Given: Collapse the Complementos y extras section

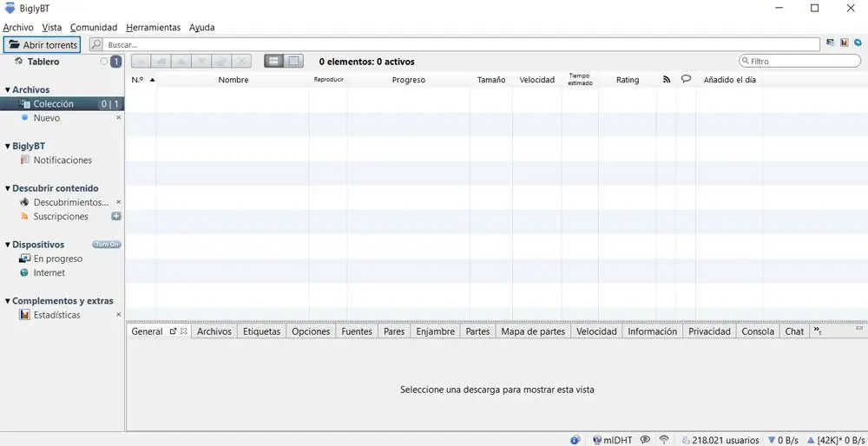Looking at the screenshot, I should point(8,301).
